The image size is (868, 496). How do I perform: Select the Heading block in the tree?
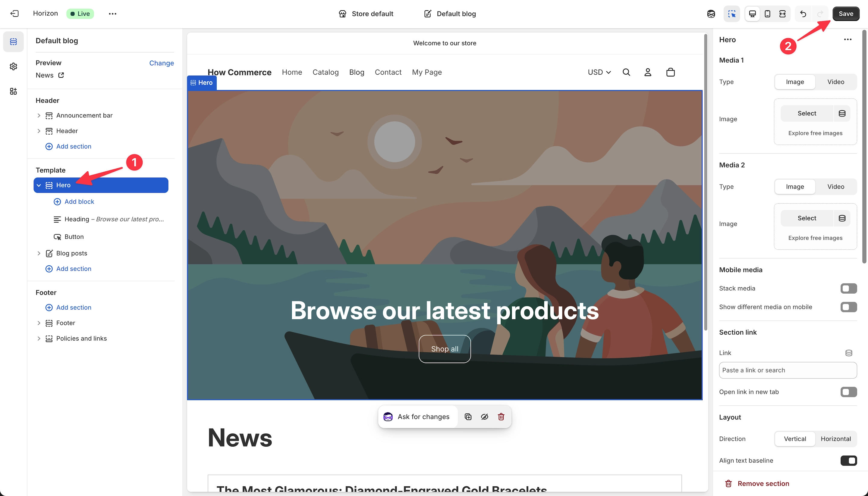(108, 219)
